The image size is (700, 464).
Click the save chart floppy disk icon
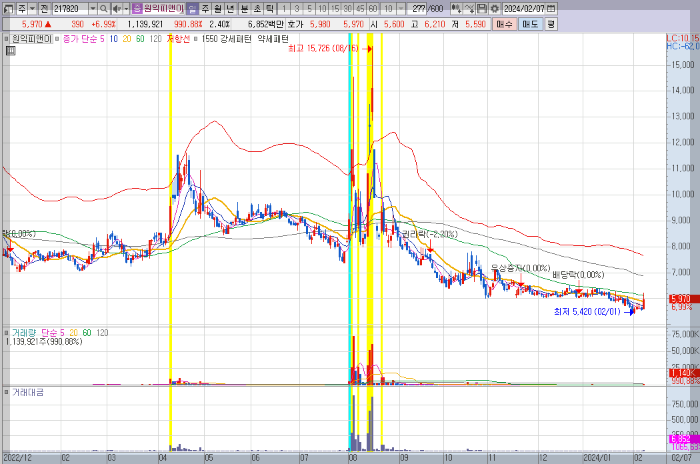point(482,8)
